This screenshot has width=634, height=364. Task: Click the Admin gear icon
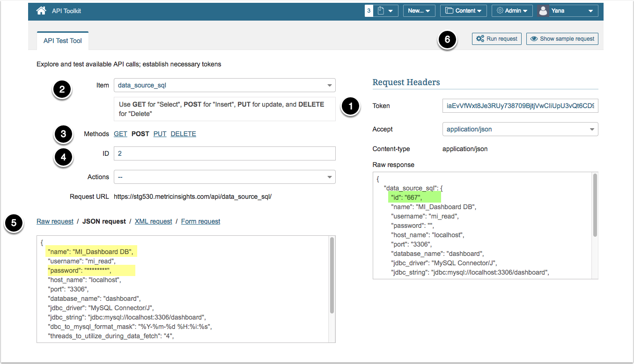point(500,11)
